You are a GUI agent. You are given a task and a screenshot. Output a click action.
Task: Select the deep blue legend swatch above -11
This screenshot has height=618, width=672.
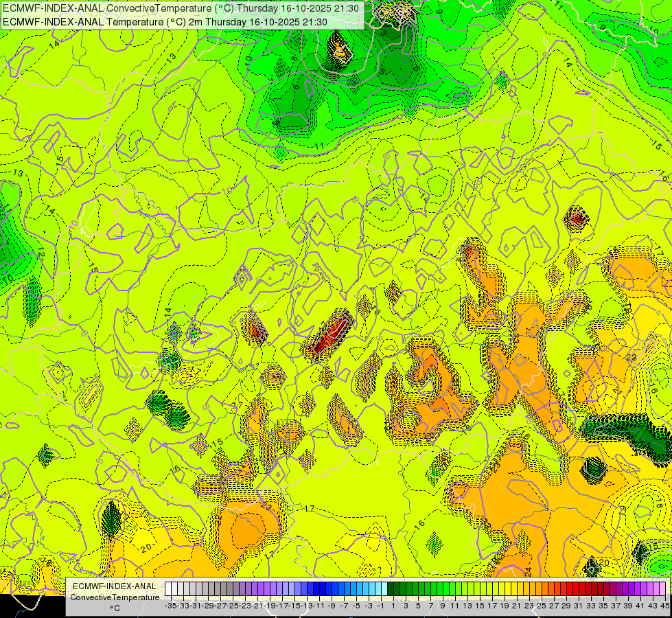(316, 589)
